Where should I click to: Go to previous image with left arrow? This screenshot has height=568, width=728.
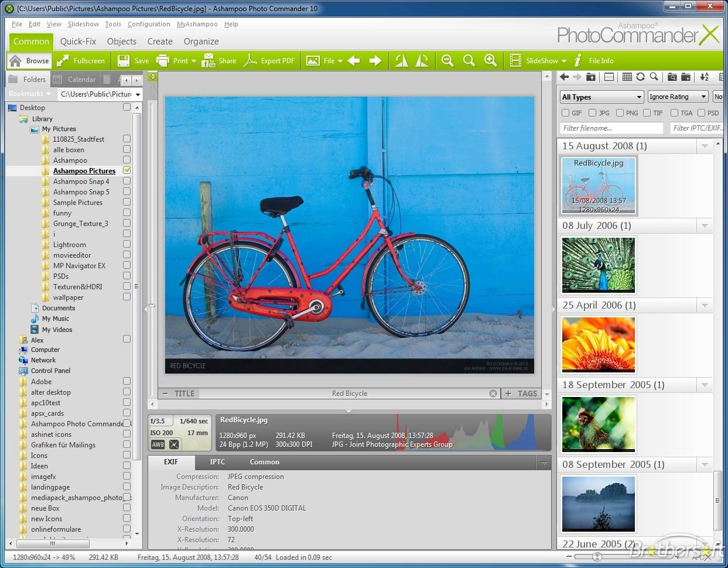point(354,60)
